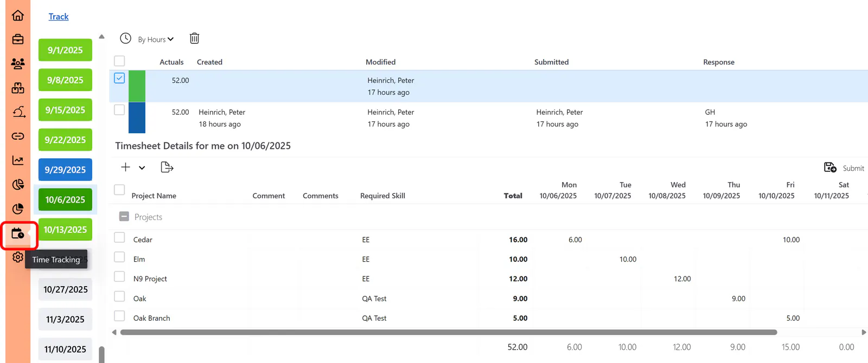This screenshot has width=868, height=363.
Task: Select week 11/3/2025
Action: pyautogui.click(x=65, y=319)
